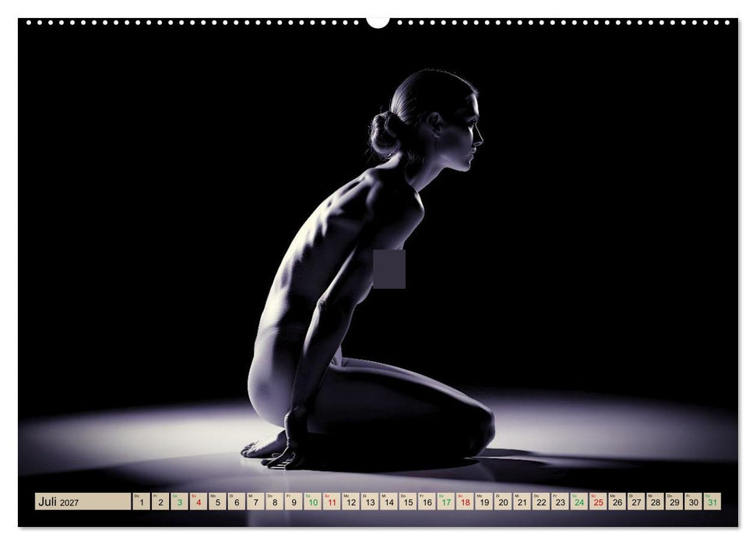Select day 28 in the calendar strip

coord(656,501)
